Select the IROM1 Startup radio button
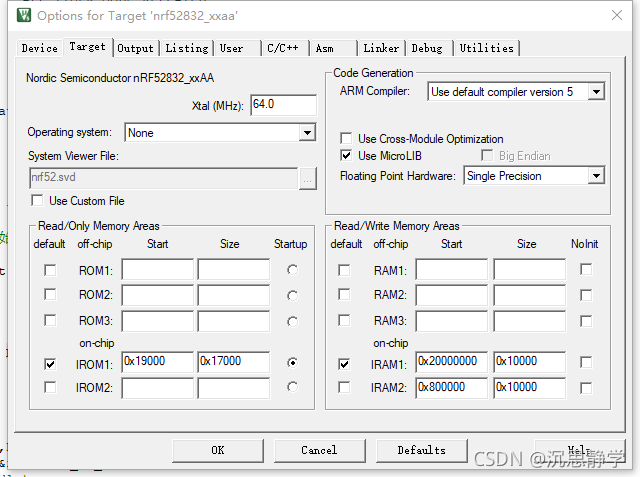This screenshot has height=477, width=640. 292,362
